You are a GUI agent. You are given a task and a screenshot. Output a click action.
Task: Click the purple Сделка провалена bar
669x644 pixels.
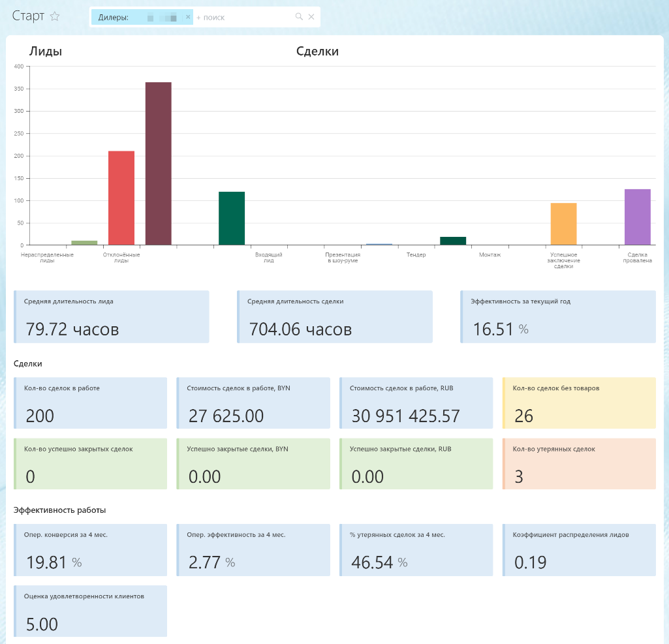click(x=638, y=217)
